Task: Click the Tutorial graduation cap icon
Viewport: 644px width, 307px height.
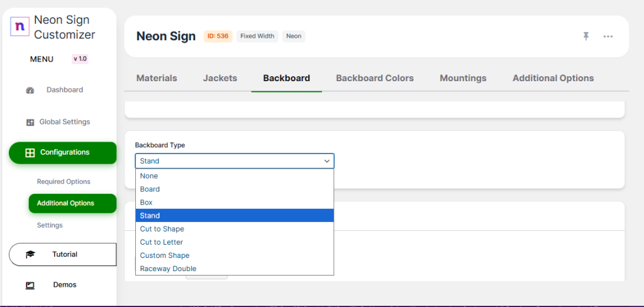Action: (x=30, y=255)
